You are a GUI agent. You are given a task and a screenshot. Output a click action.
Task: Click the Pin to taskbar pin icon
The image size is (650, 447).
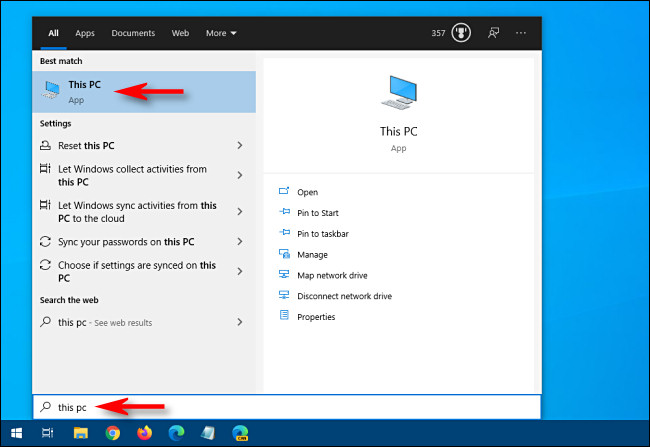click(x=284, y=233)
